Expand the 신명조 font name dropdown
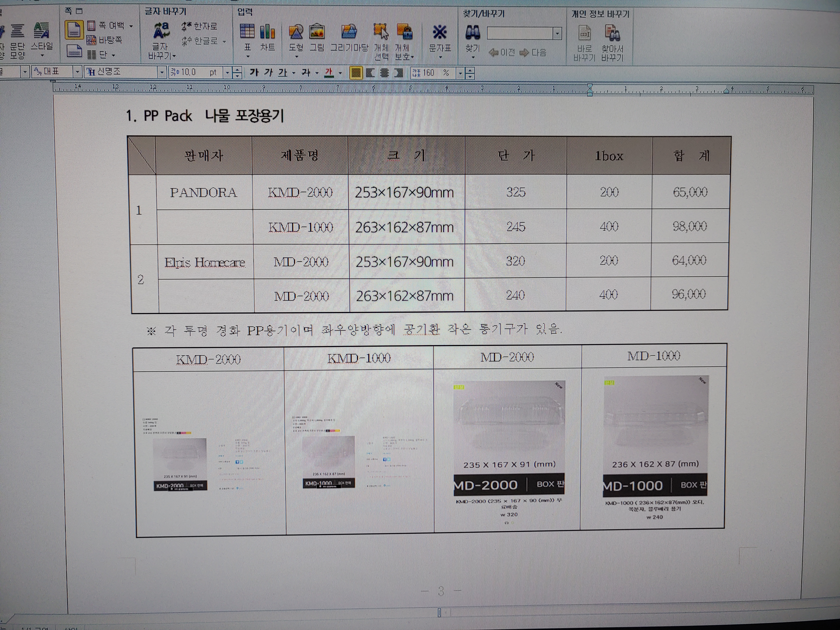The height and width of the screenshot is (630, 840). (162, 72)
